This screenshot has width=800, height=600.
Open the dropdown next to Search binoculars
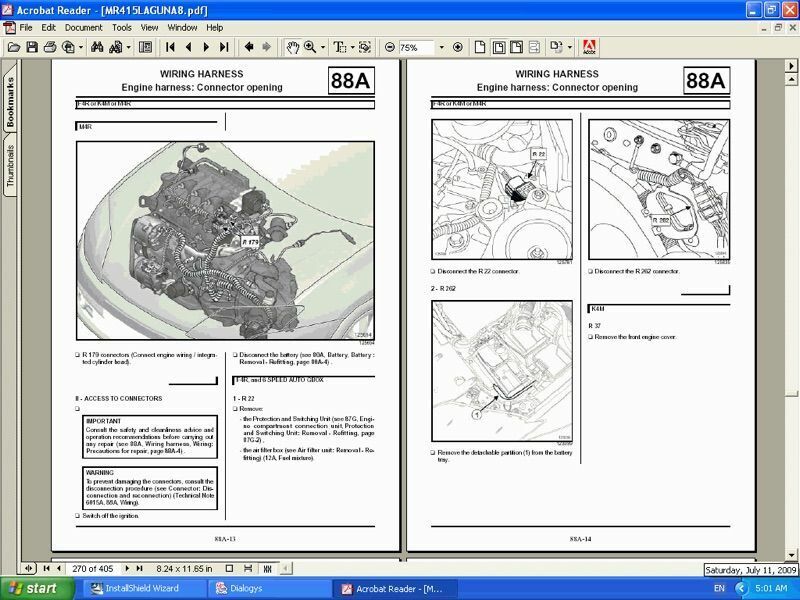(129, 47)
